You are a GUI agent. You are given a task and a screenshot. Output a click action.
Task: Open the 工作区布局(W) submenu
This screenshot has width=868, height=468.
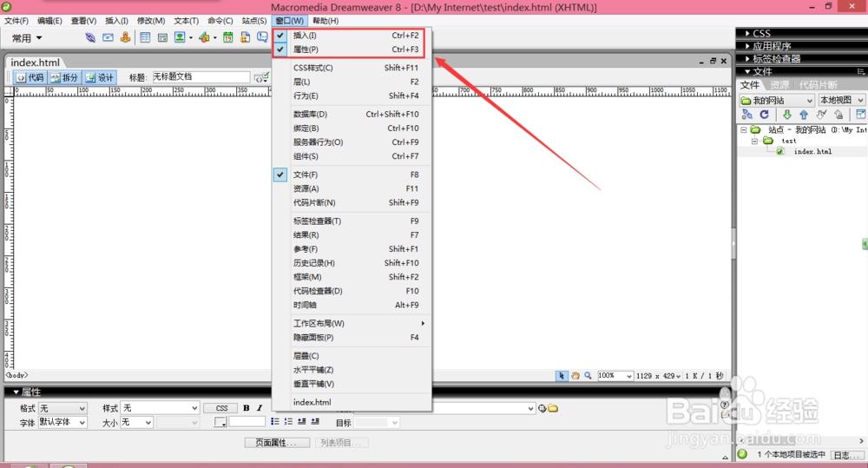click(352, 324)
